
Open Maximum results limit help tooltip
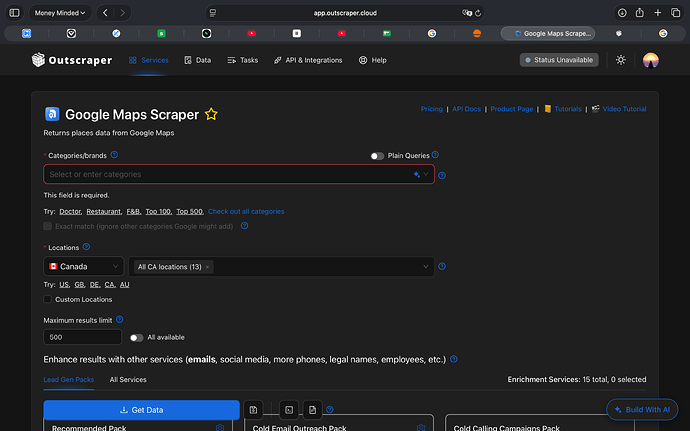(x=119, y=319)
